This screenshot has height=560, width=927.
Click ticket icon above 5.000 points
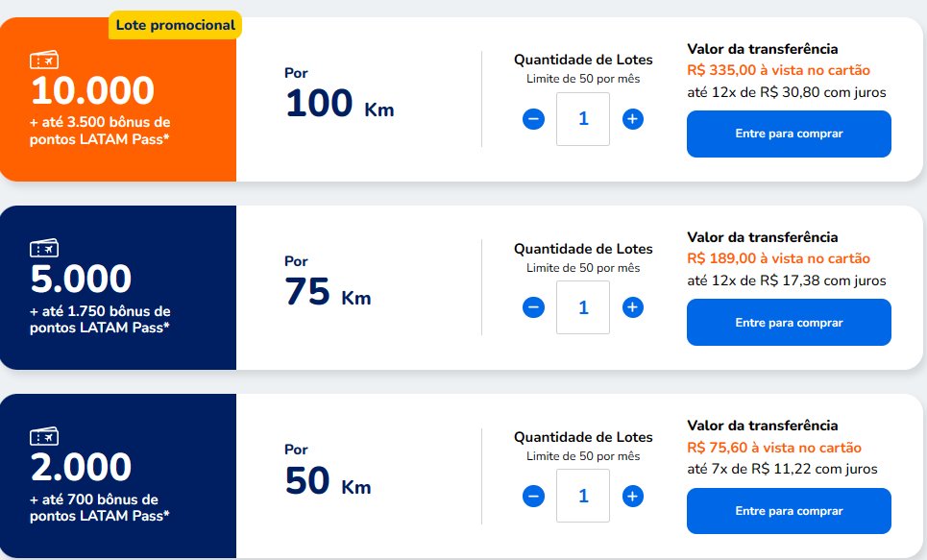click(44, 248)
